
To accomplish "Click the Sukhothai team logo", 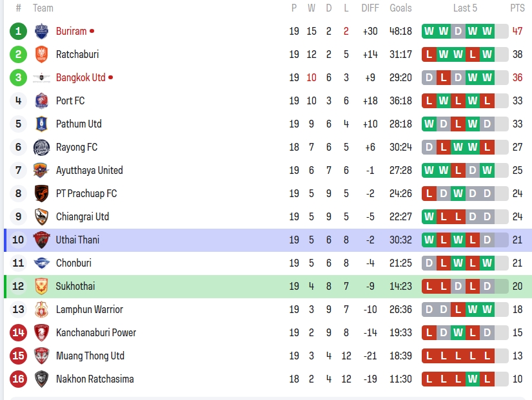I will coord(41,286).
